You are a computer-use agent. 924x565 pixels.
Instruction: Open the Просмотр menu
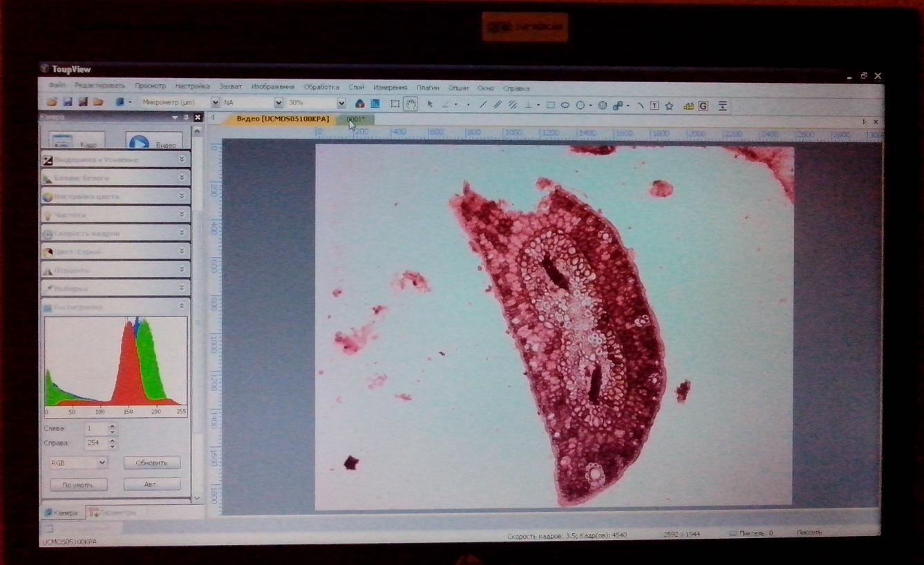(150, 86)
